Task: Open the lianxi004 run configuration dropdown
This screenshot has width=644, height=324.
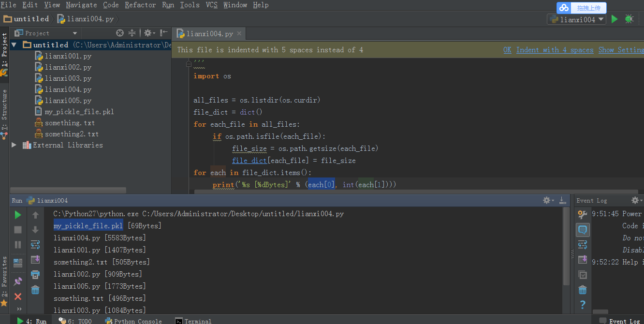Action: 576,19
